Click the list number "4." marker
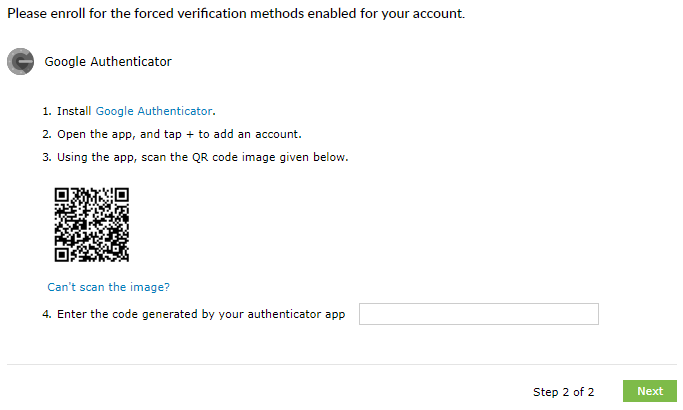Screen dimensions: 683x410 point(46,315)
